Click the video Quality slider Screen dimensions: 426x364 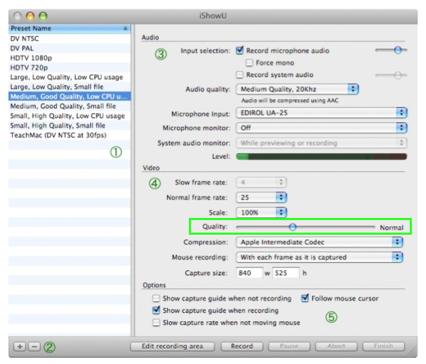pyautogui.click(x=305, y=227)
